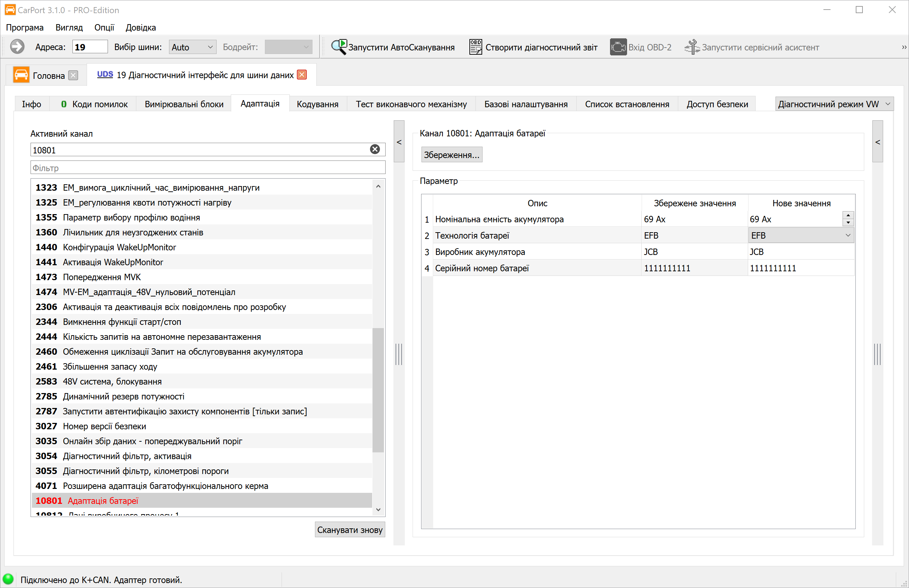Click the Збереження... button
The height and width of the screenshot is (588, 909).
(452, 155)
